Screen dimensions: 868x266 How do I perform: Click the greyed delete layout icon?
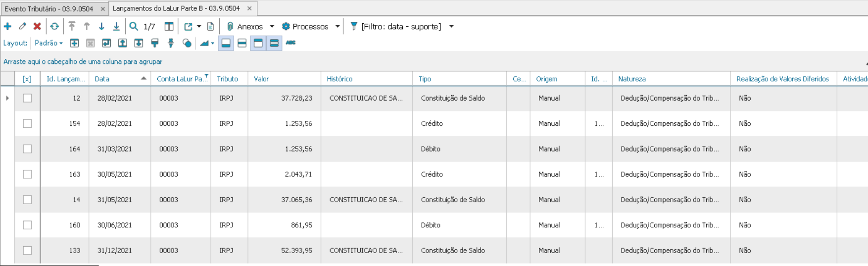[90, 43]
